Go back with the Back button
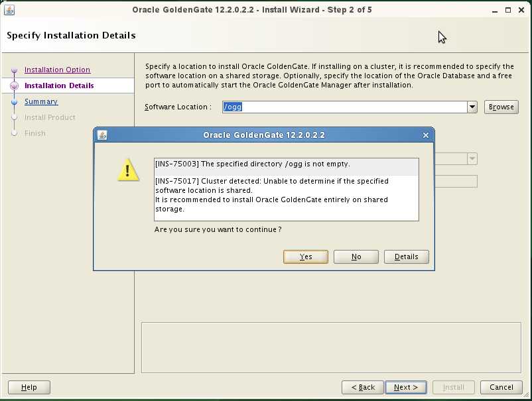The image size is (532, 401). pos(363,387)
